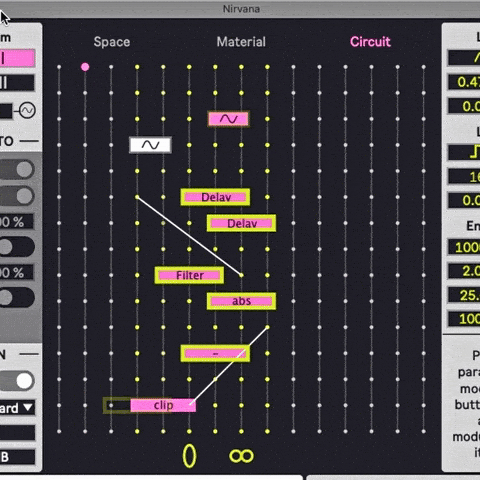Switch to the Circuit tab
This screenshot has height=480, width=480.
coord(370,42)
